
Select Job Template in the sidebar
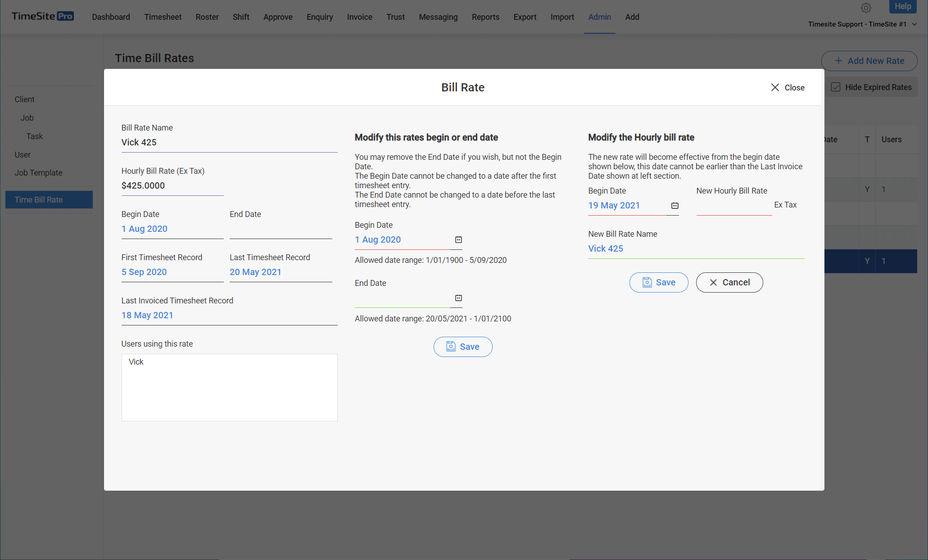[x=38, y=172]
